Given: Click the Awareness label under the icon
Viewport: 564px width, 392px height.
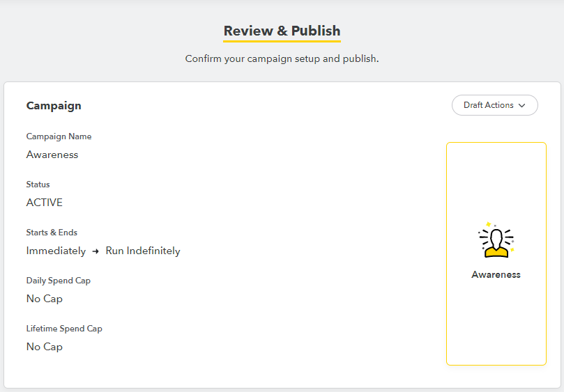Looking at the screenshot, I should (x=496, y=274).
